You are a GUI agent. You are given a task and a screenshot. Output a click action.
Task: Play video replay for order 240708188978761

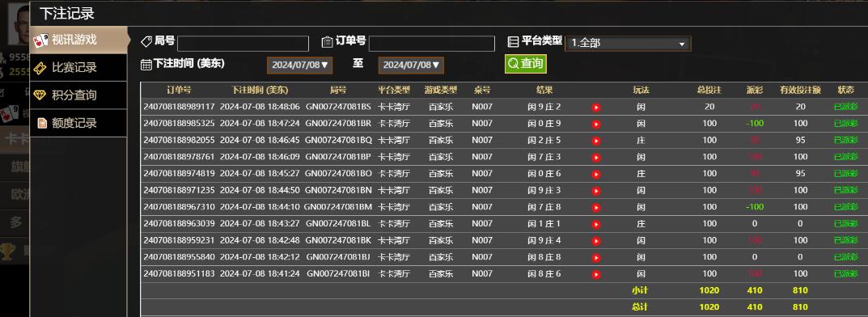[596, 157]
